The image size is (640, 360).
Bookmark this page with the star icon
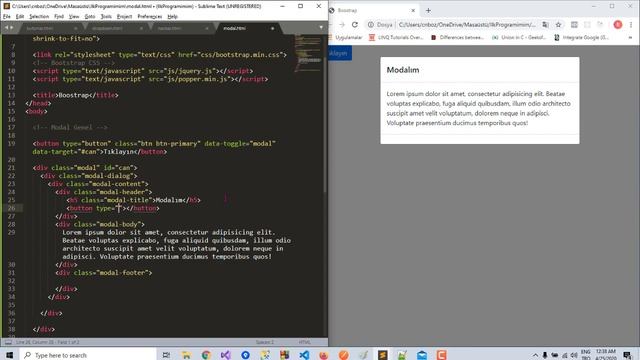558,24
